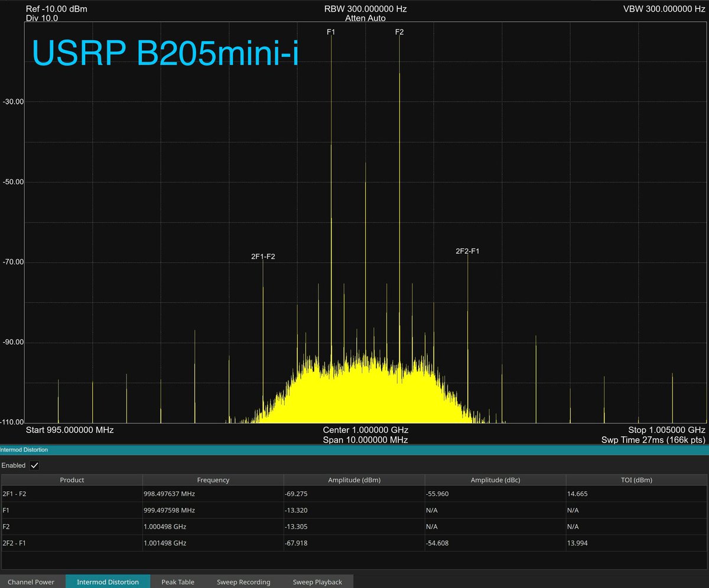Click the Div 10.0 readout
Image resolution: width=709 pixels, height=588 pixels.
[42, 18]
